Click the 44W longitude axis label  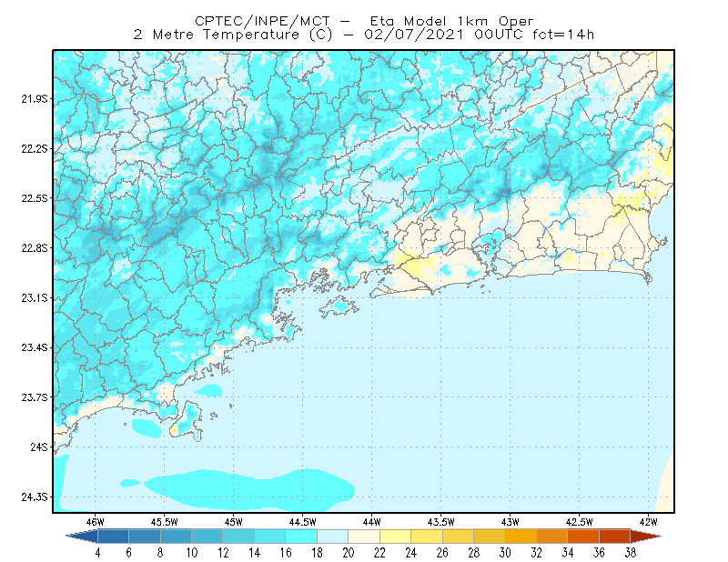[x=372, y=522]
